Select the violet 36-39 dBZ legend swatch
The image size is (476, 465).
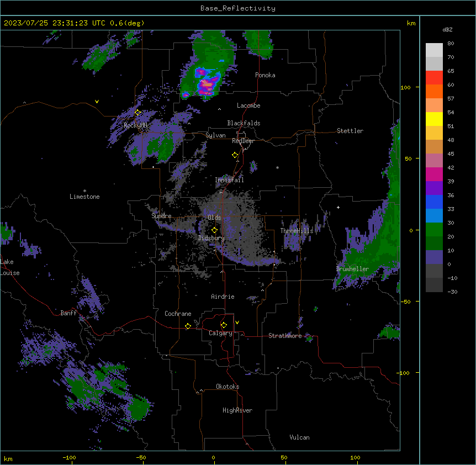click(x=434, y=188)
